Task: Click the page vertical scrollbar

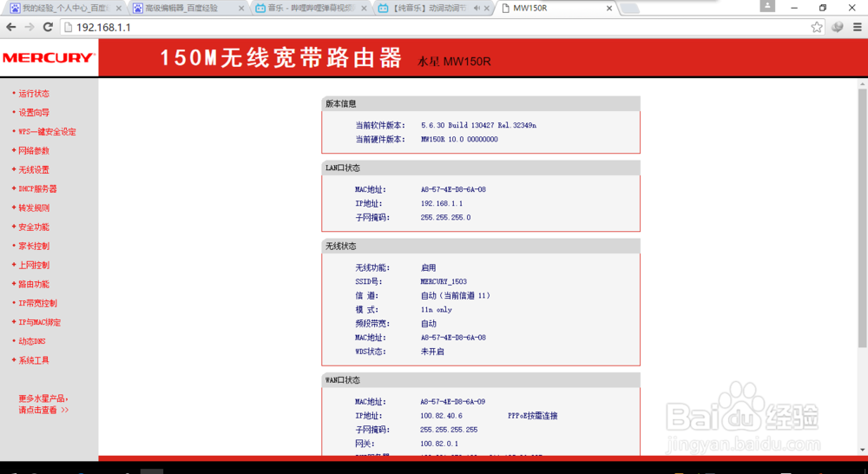Action: pos(863,217)
